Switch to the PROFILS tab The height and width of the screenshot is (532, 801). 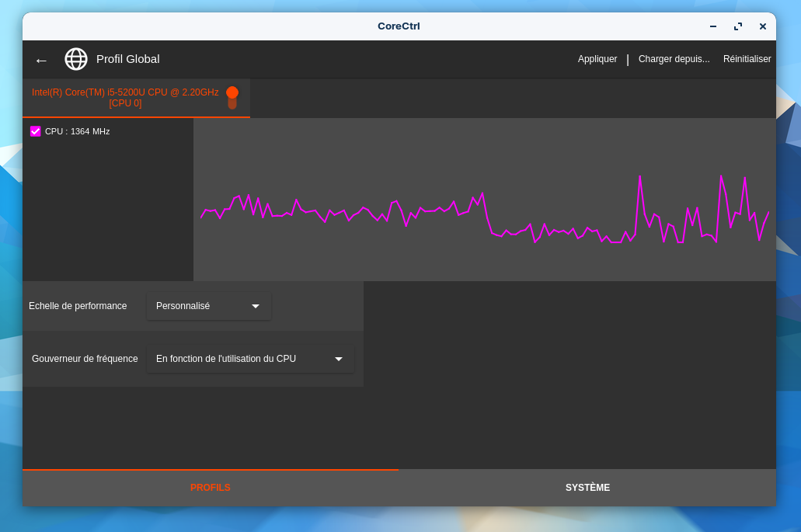pyautogui.click(x=211, y=488)
